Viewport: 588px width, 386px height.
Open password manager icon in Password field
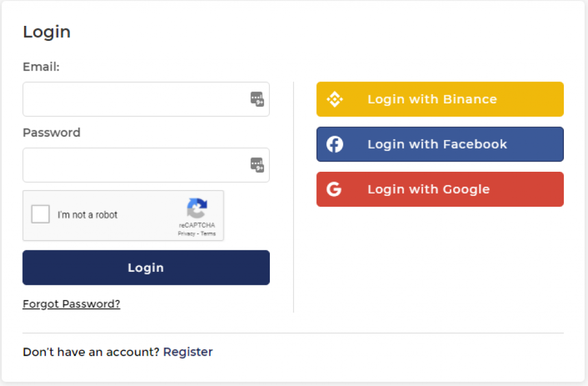(257, 165)
